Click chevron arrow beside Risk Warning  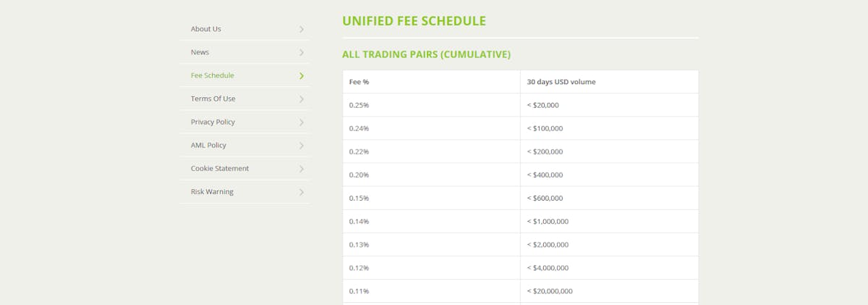tap(302, 192)
